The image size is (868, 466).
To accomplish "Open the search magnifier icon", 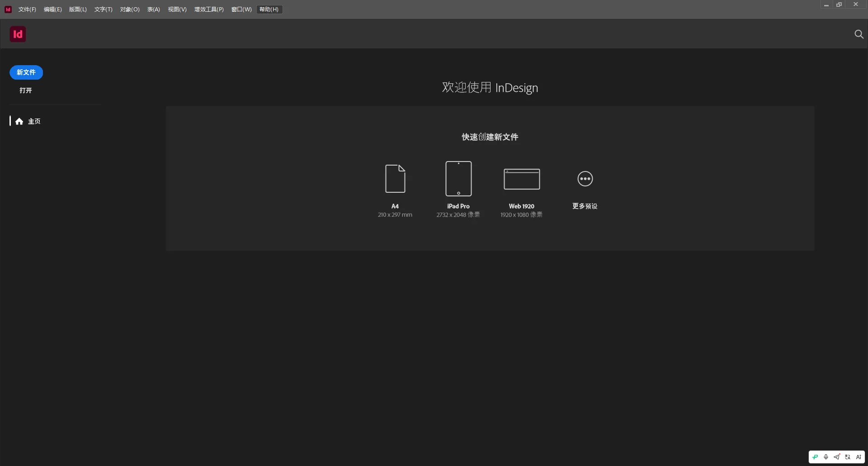I will pos(859,34).
